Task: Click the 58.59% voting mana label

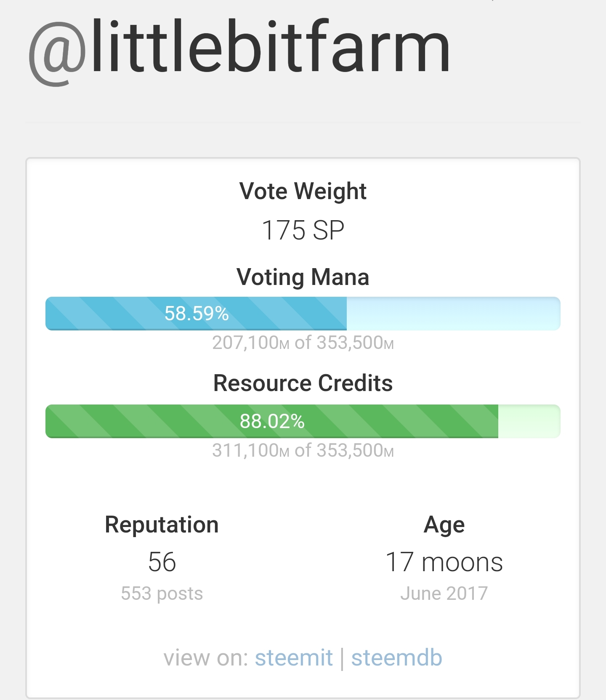Action: 197,314
